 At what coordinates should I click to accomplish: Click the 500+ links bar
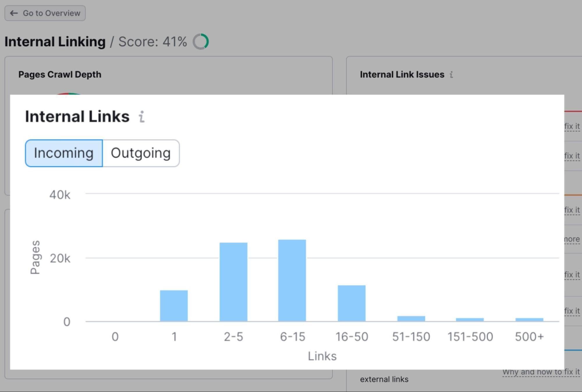click(529, 320)
